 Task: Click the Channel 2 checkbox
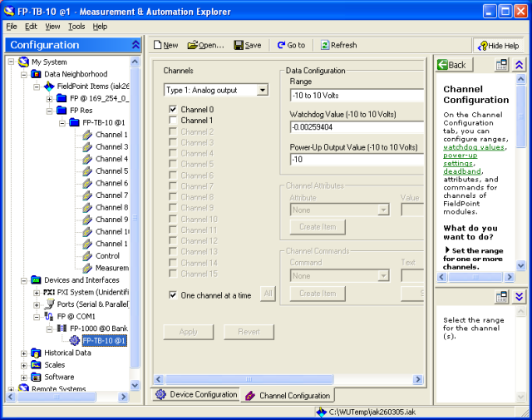(173, 131)
